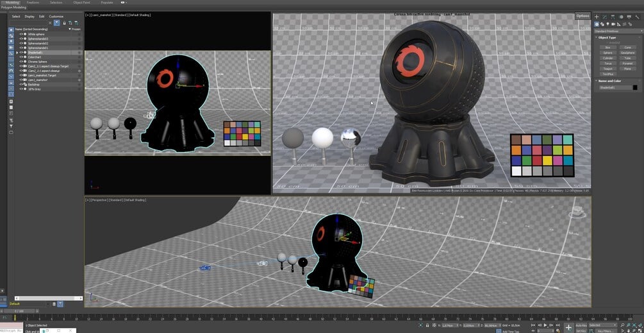Play the animation
The image size is (644, 333).
[545, 325]
